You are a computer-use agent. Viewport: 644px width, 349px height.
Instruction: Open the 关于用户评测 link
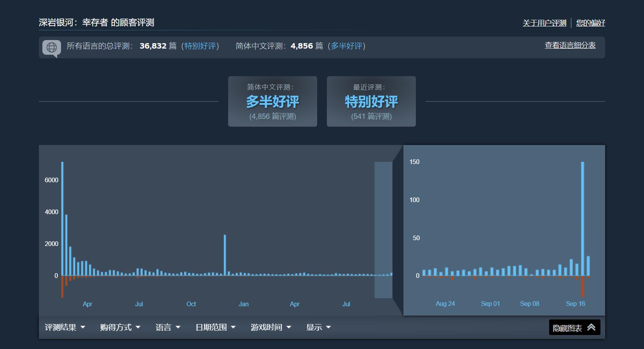[x=544, y=23]
